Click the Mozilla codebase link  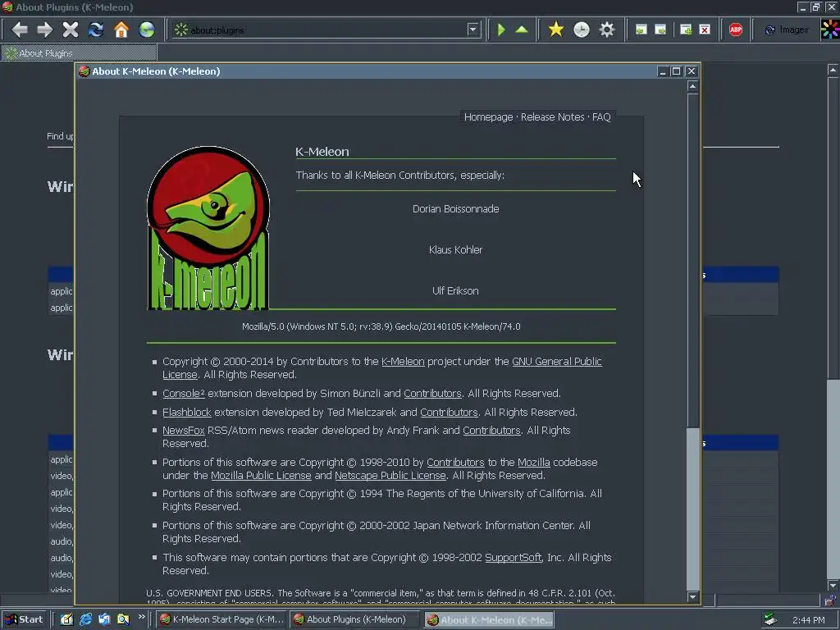[x=533, y=462]
